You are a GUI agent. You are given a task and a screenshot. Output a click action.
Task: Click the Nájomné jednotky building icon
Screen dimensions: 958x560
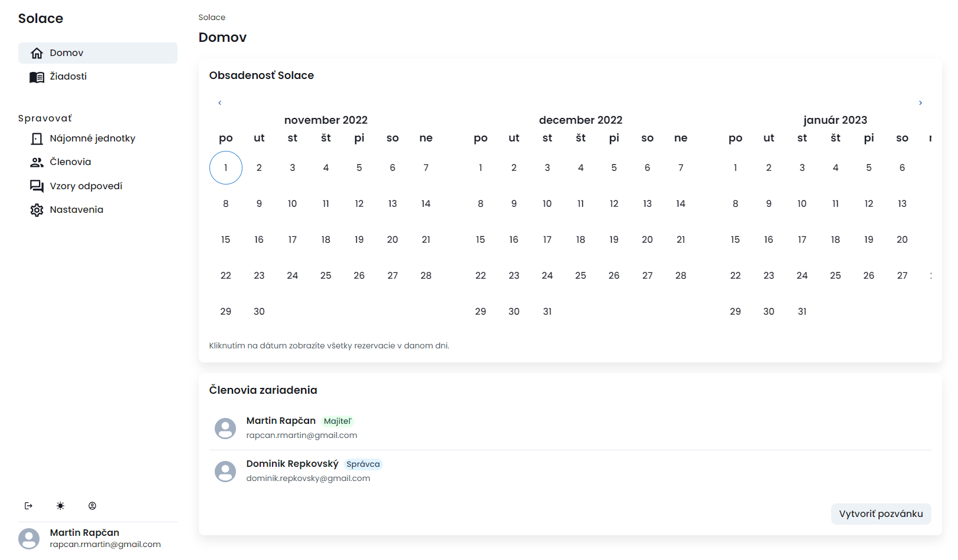(x=37, y=138)
